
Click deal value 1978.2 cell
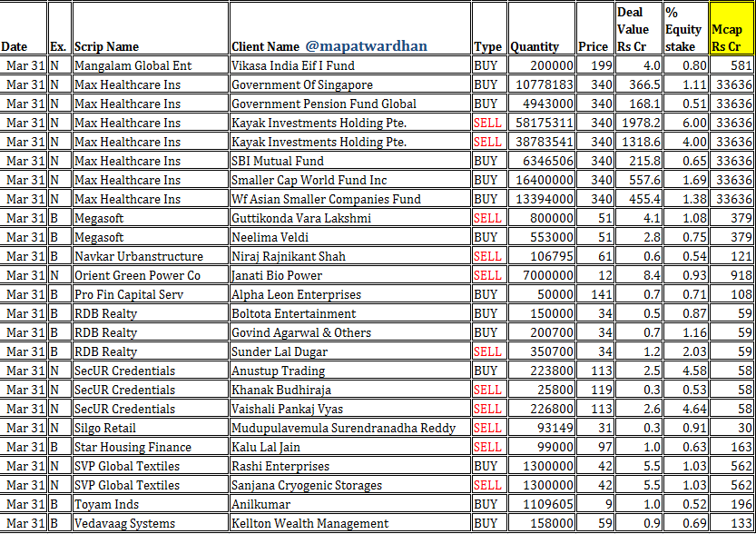638,123
